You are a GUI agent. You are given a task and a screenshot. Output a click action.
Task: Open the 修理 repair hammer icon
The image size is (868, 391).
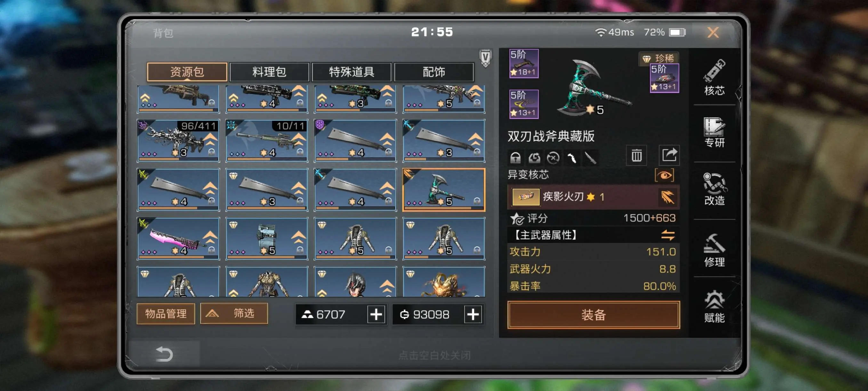pos(714,250)
